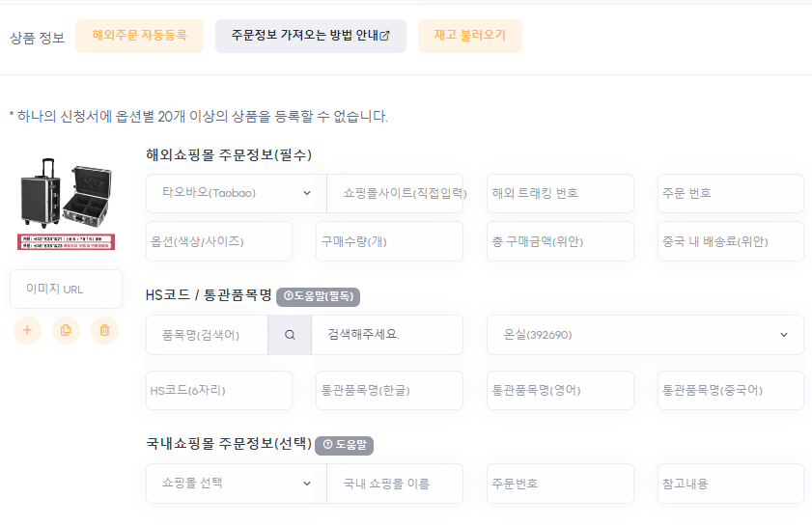This screenshot has width=812, height=526.
Task: Click the add product plus icon
Action: click(27, 330)
